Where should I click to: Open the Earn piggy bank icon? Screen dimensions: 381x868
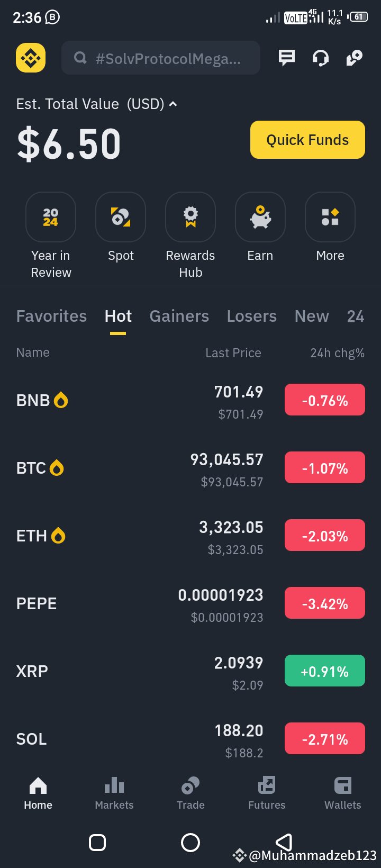tap(260, 217)
